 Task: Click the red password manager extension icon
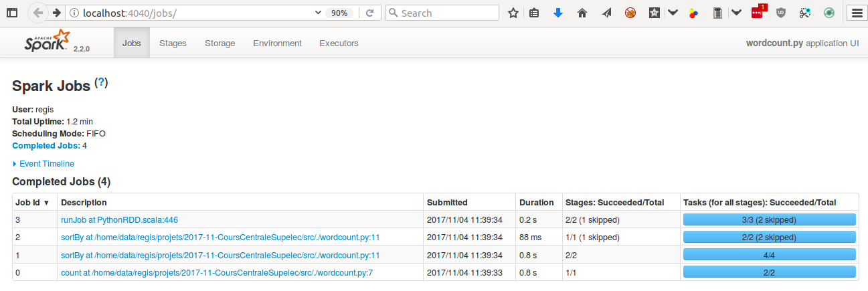[757, 13]
